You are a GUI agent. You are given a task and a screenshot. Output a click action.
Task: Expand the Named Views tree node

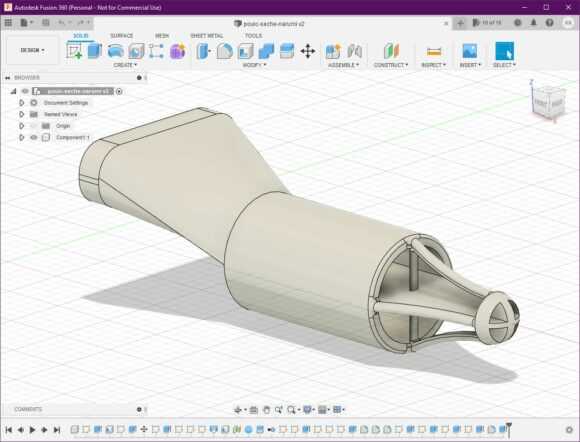21,114
